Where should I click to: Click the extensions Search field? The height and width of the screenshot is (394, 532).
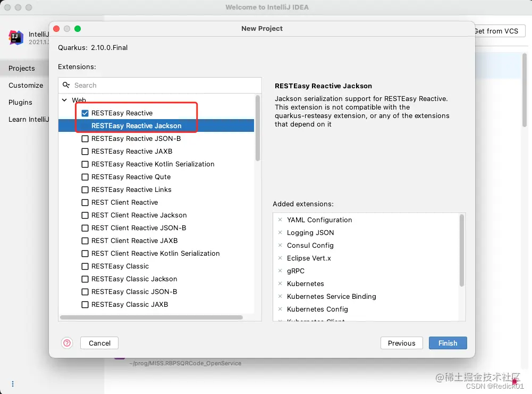[160, 85]
